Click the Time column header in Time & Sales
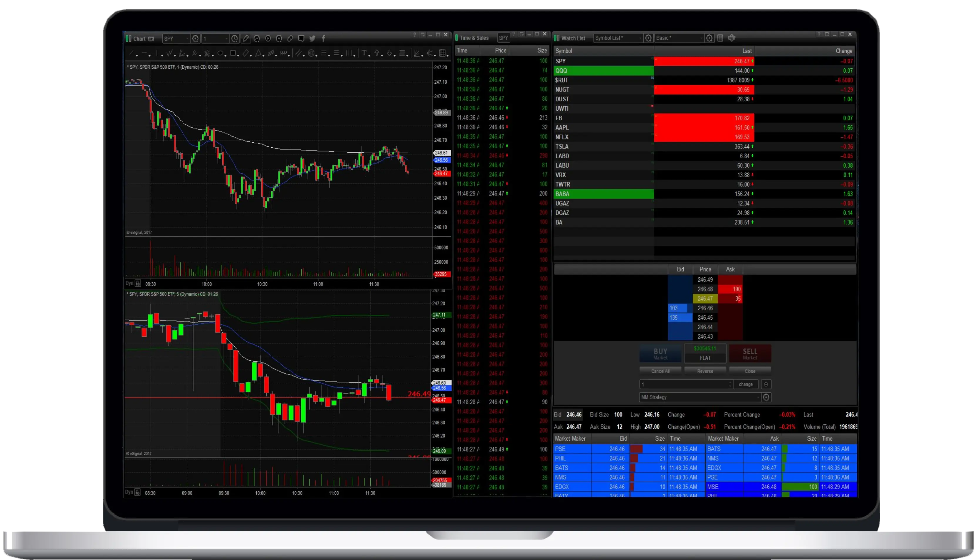The height and width of the screenshot is (560, 977). 467,50
